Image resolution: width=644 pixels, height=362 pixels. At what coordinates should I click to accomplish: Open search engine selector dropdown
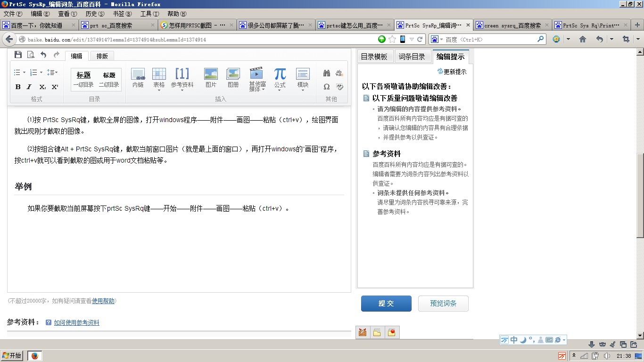[437, 39]
